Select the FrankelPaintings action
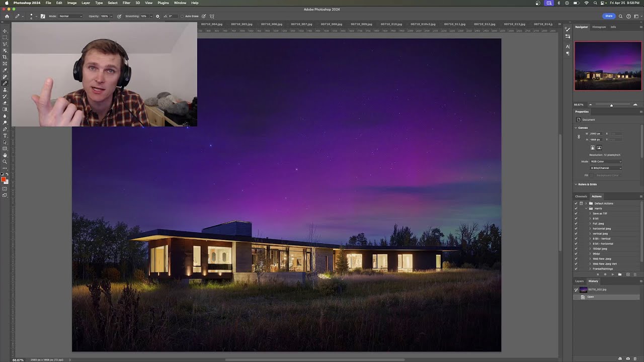Screen dimensions: 644x362 (603, 268)
